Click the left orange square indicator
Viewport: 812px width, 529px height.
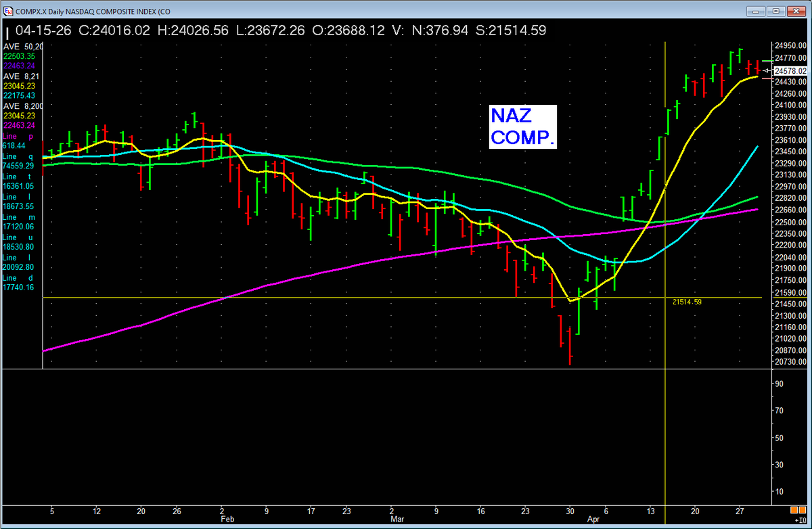coord(794,510)
